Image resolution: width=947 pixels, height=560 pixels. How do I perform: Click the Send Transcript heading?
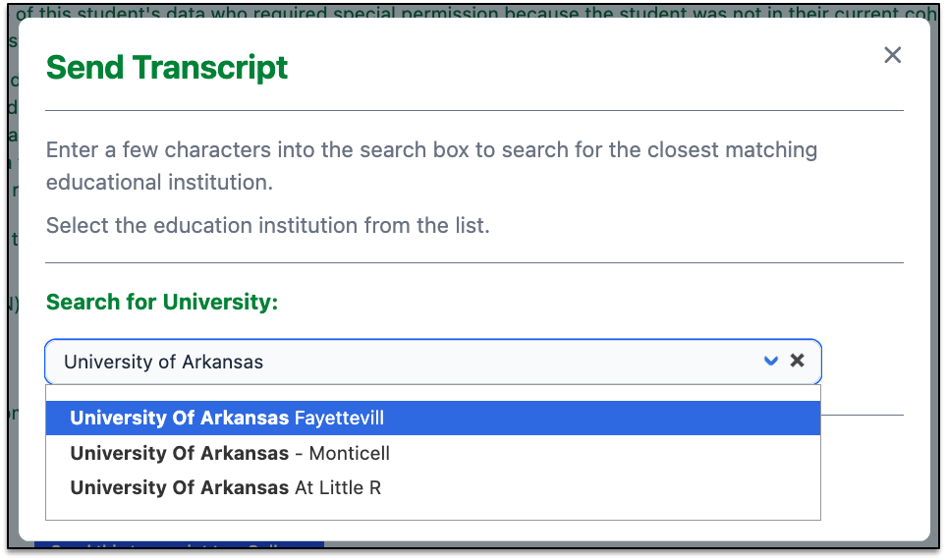(167, 67)
